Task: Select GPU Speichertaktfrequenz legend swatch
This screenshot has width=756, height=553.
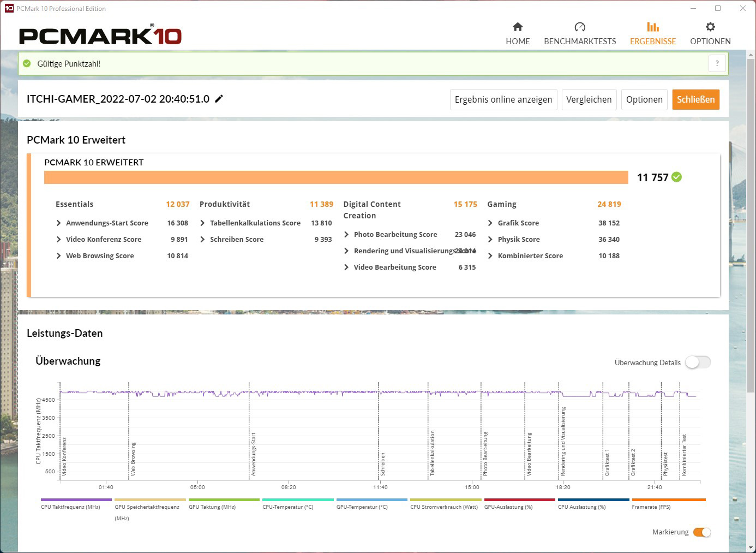Action: click(x=150, y=500)
